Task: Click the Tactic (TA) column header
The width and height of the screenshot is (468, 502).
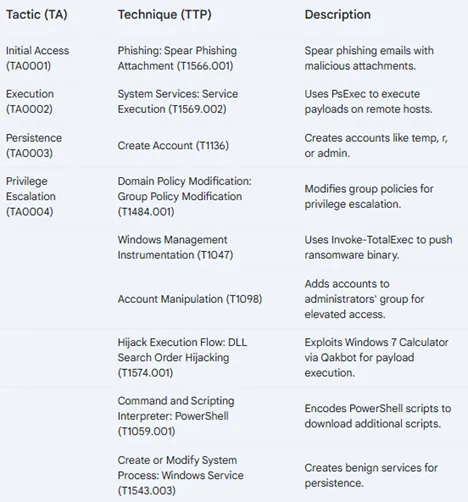Action: point(37,15)
